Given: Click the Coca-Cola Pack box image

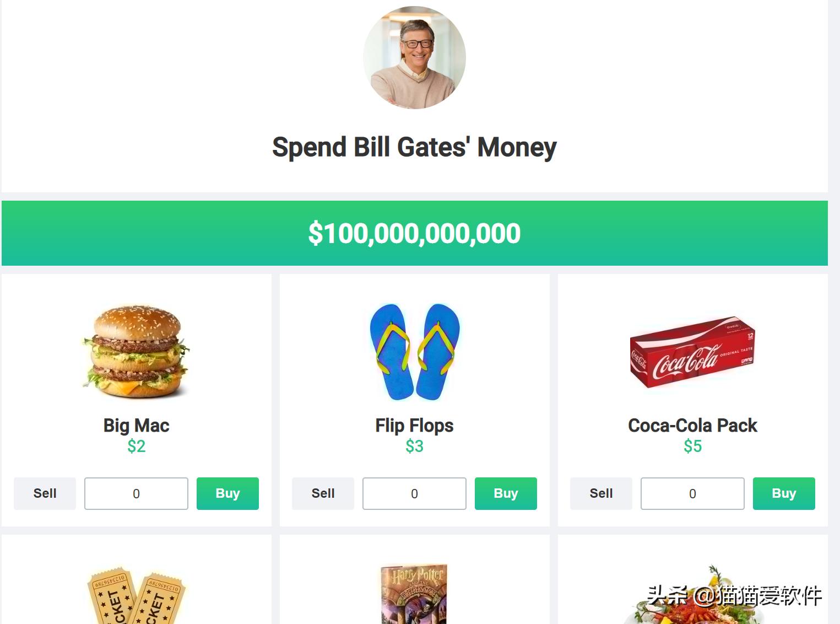Looking at the screenshot, I should (692, 352).
